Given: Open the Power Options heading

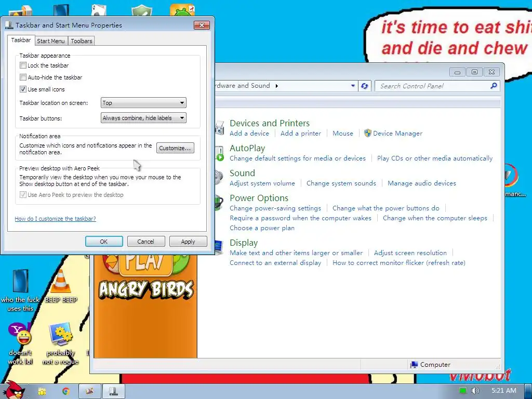Looking at the screenshot, I should click(x=259, y=198).
